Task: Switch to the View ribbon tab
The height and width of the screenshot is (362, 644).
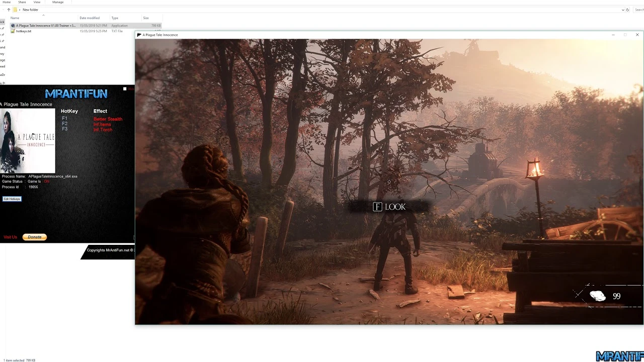Action: (36, 2)
